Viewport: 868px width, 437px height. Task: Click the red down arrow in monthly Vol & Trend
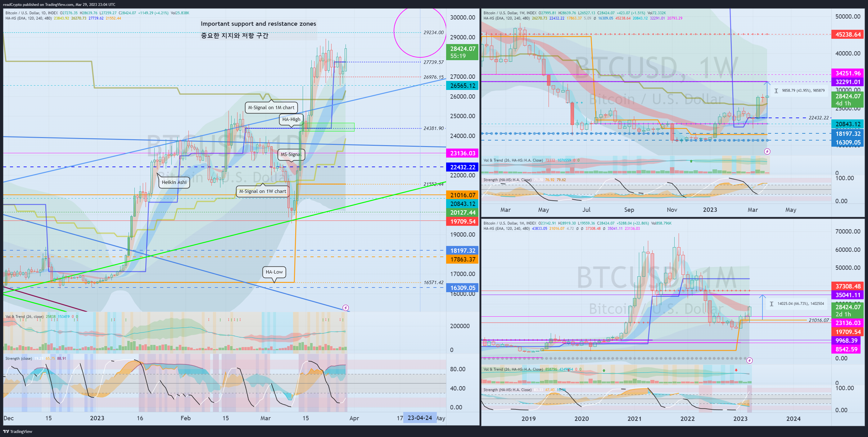[736, 370]
